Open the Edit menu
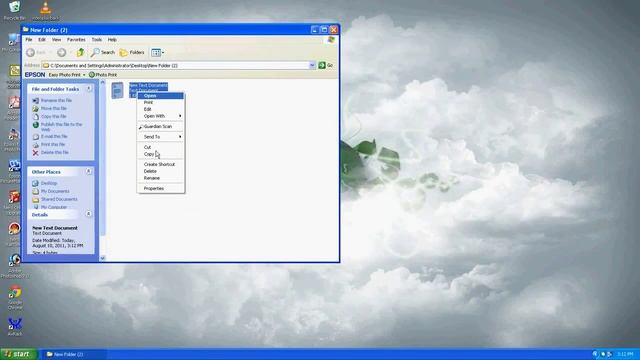 42,40
